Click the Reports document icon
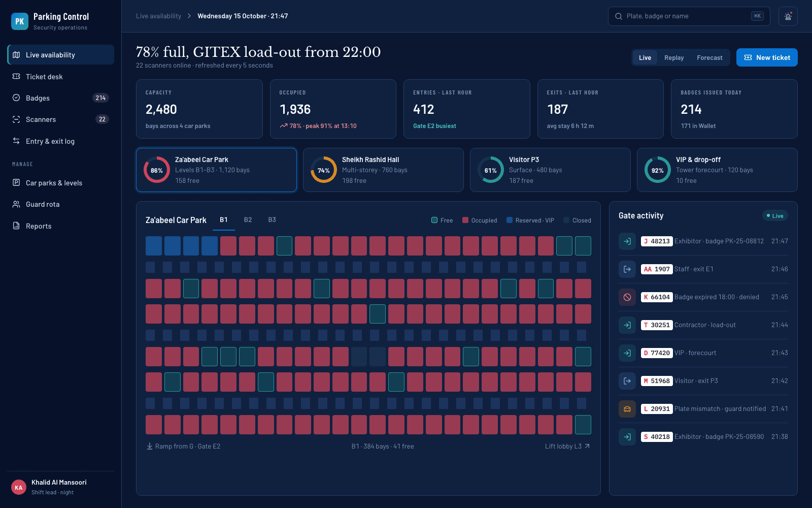 coord(16,226)
